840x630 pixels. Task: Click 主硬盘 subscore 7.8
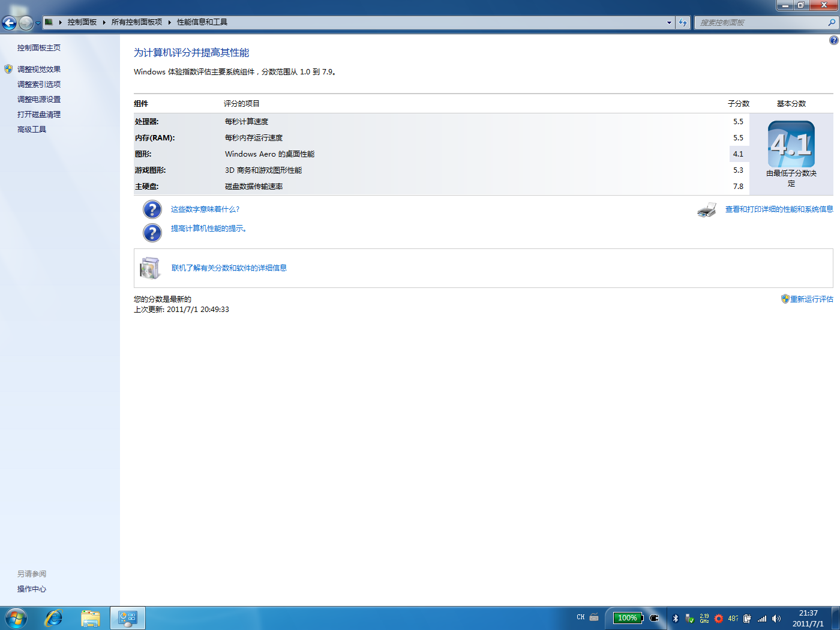click(738, 187)
